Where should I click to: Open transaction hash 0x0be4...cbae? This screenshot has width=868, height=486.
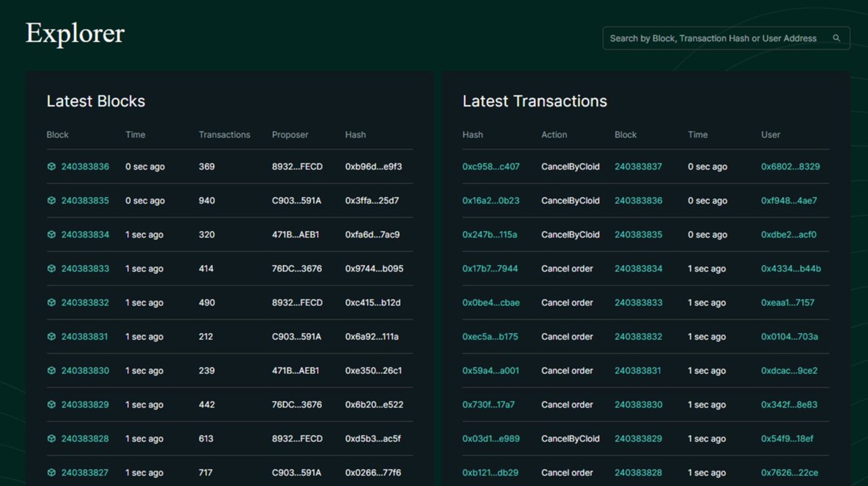point(491,302)
